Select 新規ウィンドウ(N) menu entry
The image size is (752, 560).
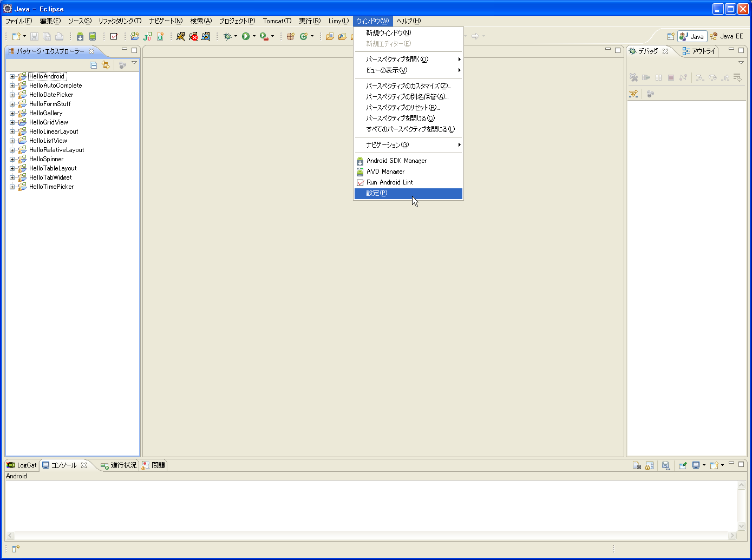[x=408, y=33]
